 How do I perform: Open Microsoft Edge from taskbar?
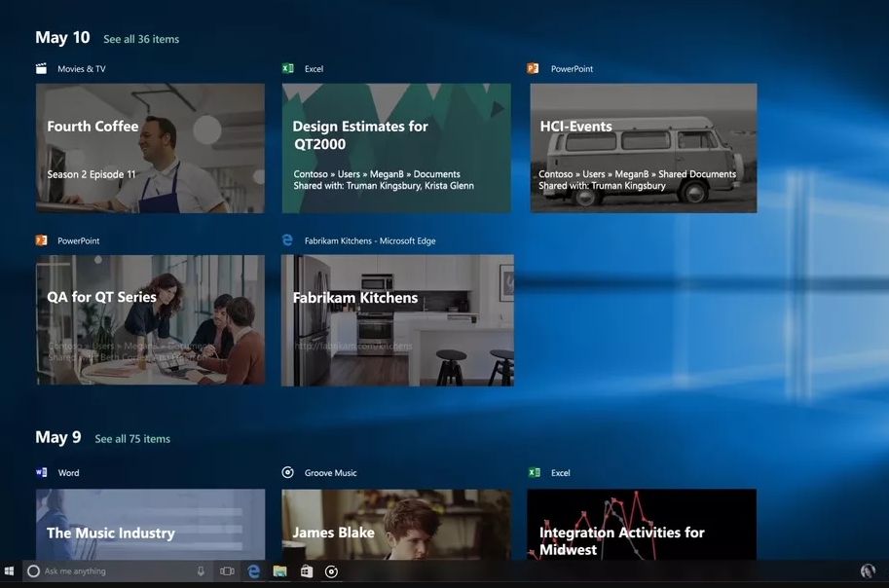tap(253, 571)
